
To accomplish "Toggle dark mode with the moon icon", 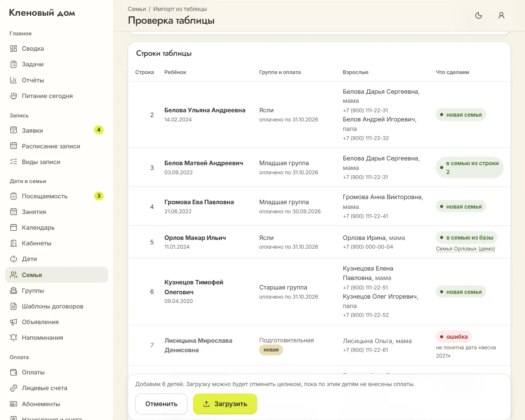I will point(479,15).
